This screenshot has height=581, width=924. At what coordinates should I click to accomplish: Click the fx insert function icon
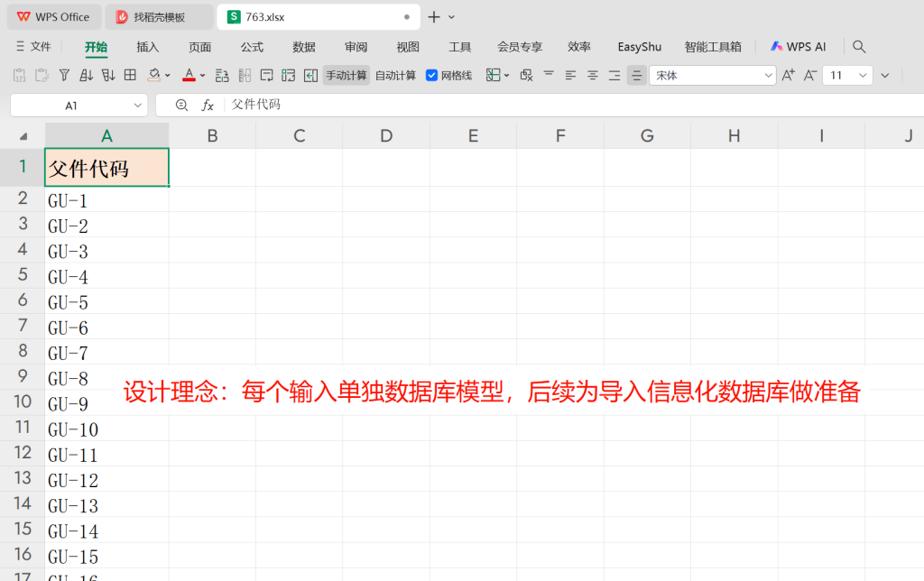point(208,105)
